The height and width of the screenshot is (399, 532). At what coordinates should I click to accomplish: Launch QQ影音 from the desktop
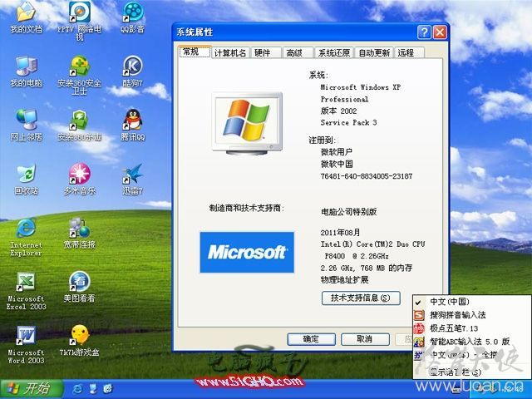[x=133, y=17]
